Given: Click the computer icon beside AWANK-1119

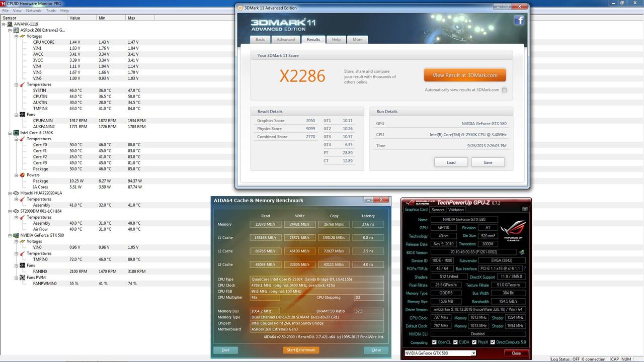Looking at the screenshot, I should (10, 24).
